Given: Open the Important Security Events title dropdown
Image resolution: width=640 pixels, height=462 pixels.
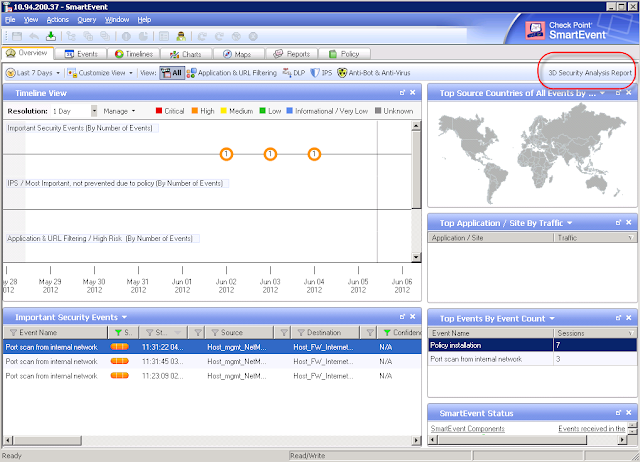Looking at the screenshot, I should (x=124, y=317).
